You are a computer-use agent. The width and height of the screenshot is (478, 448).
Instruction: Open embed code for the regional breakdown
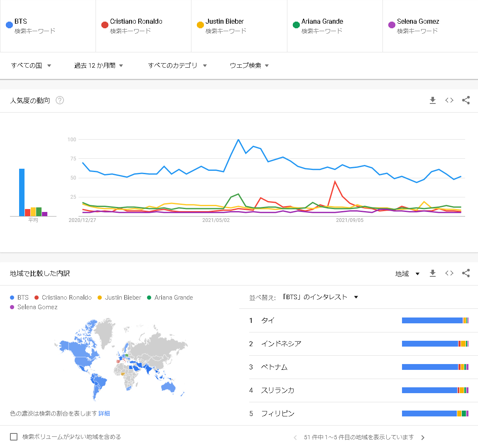[449, 273]
